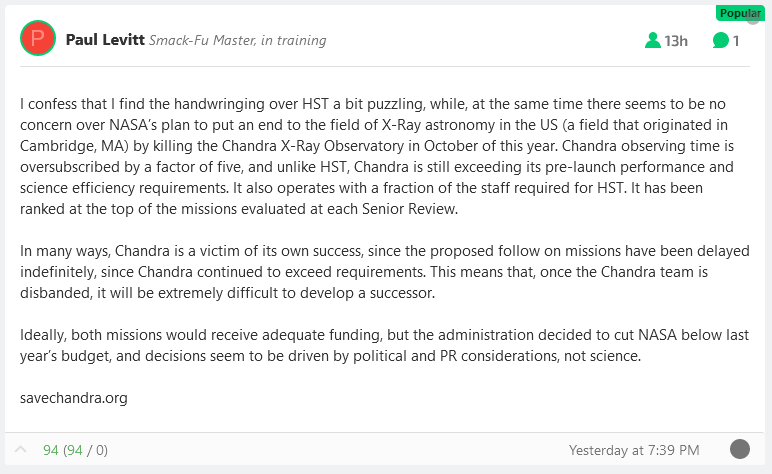Screen dimensions: 772x474
Task: Click the vote breakdown ending in / 0)
Action: 85,450
